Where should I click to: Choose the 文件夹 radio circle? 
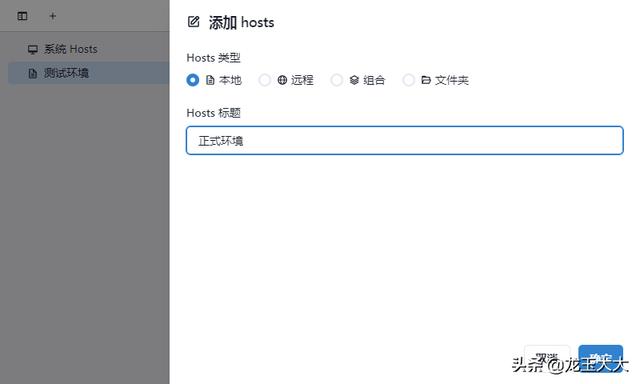pos(409,80)
